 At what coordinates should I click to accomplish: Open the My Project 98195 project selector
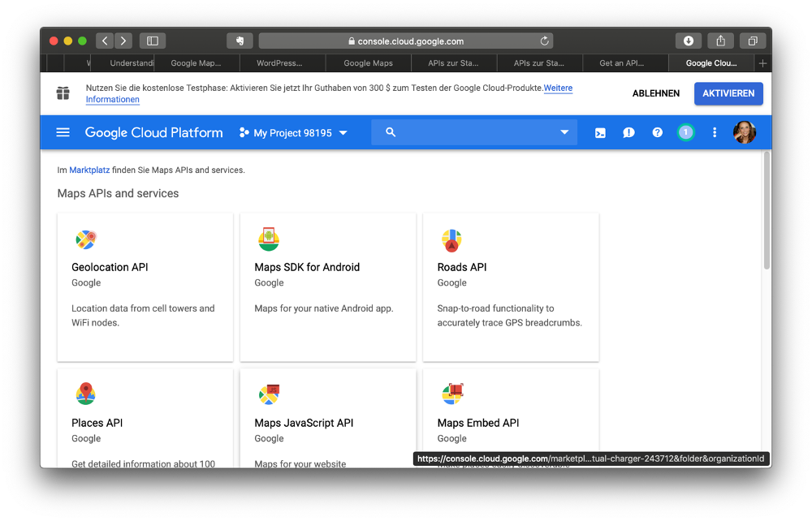tap(293, 133)
